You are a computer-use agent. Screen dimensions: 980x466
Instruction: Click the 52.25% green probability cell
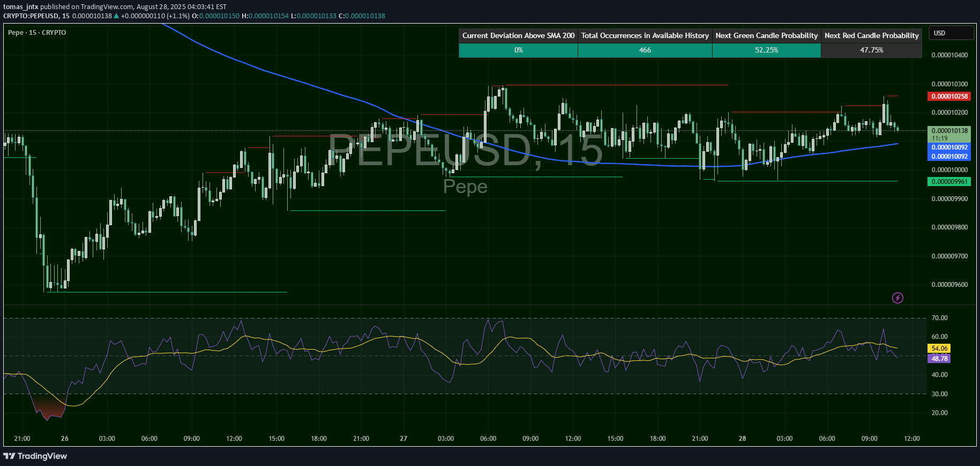pos(767,50)
